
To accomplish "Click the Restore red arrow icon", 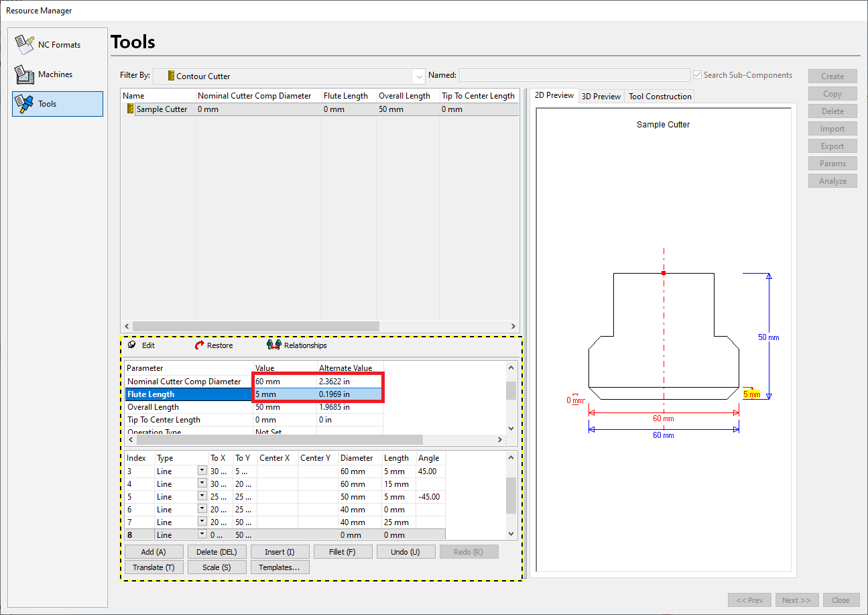I will coord(199,345).
